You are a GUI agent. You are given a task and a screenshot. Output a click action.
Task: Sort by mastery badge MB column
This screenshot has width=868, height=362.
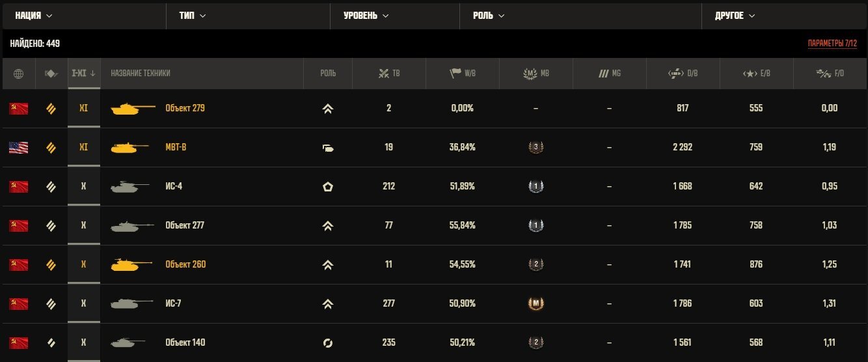click(x=536, y=74)
